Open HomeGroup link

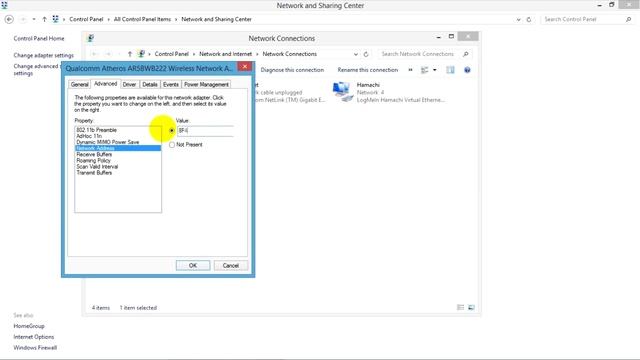[x=29, y=326]
